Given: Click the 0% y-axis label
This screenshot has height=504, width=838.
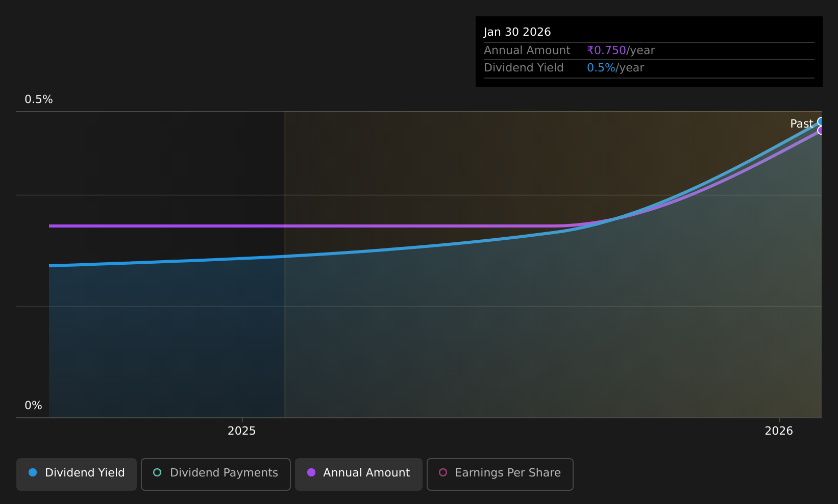Looking at the screenshot, I should (x=33, y=406).
